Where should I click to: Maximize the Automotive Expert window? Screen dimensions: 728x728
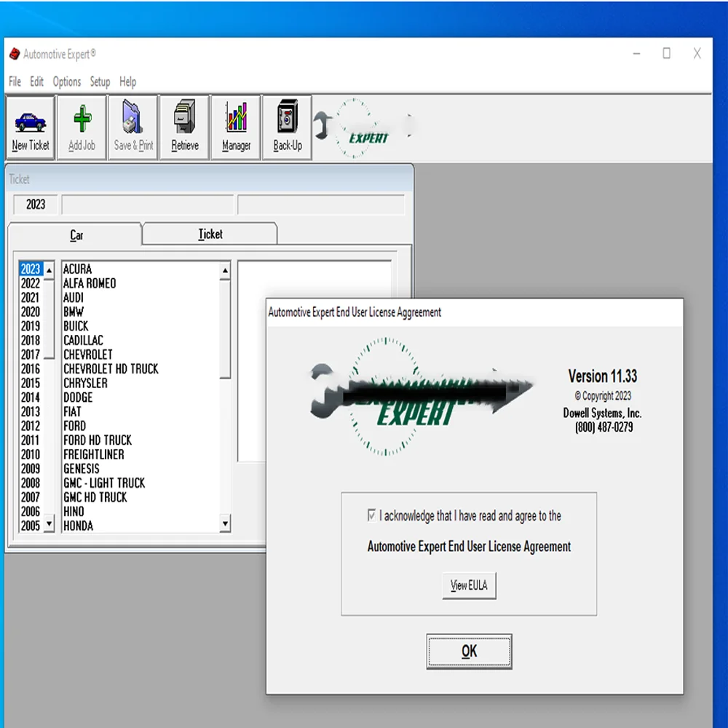[x=666, y=53]
